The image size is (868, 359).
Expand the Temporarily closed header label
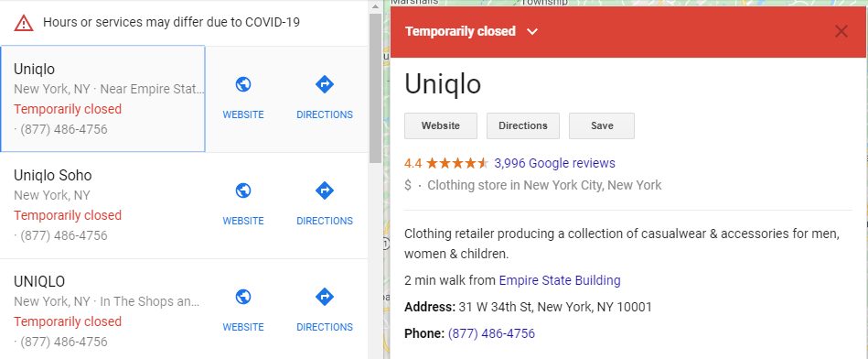tap(460, 31)
